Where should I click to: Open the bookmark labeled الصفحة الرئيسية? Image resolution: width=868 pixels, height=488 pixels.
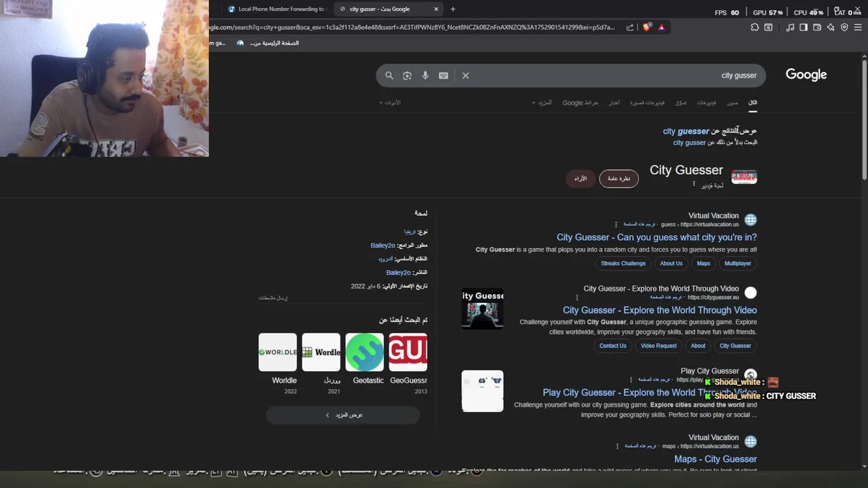click(268, 43)
